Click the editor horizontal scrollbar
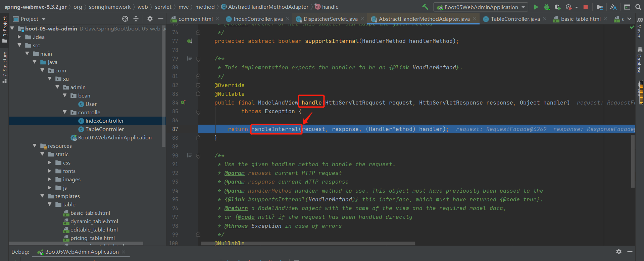This screenshot has height=261, width=644. tap(308, 243)
